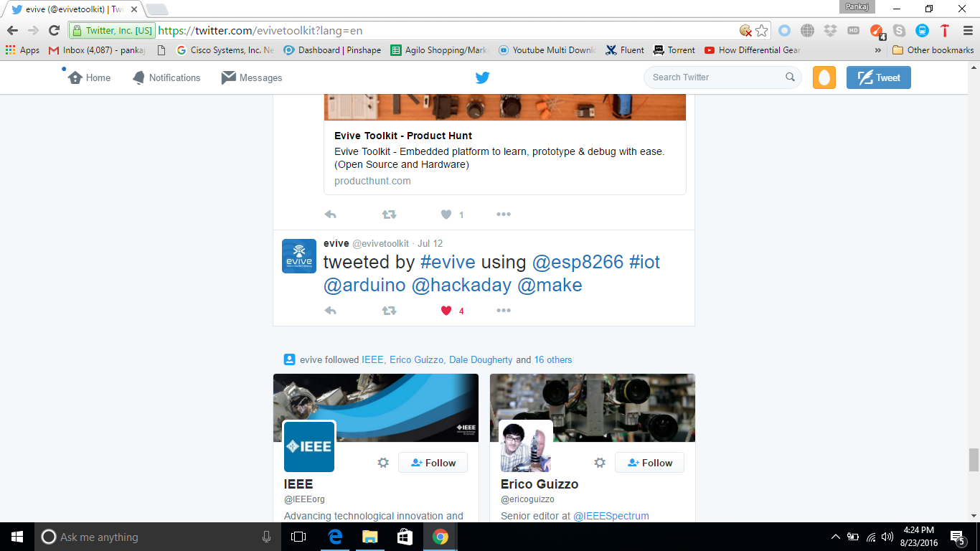980x551 pixels.
Task: Open File Explorer from taskbar
Action: coord(369,537)
